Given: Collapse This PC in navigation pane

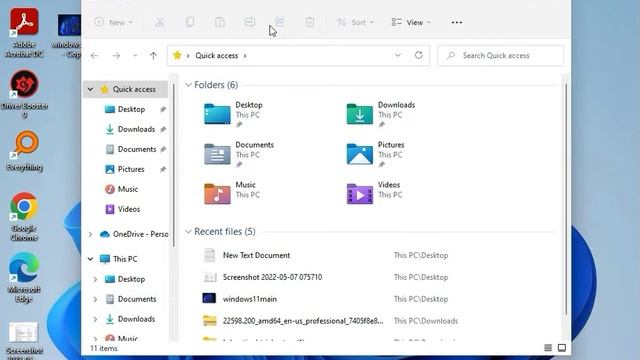Looking at the screenshot, I should pos(90,259).
